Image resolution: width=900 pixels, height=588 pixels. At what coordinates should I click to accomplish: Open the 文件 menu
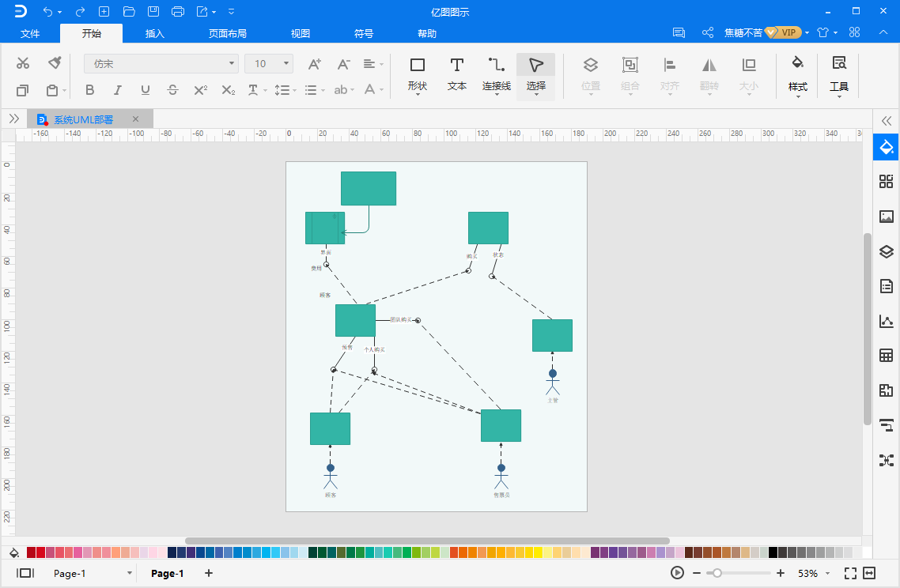click(x=30, y=33)
